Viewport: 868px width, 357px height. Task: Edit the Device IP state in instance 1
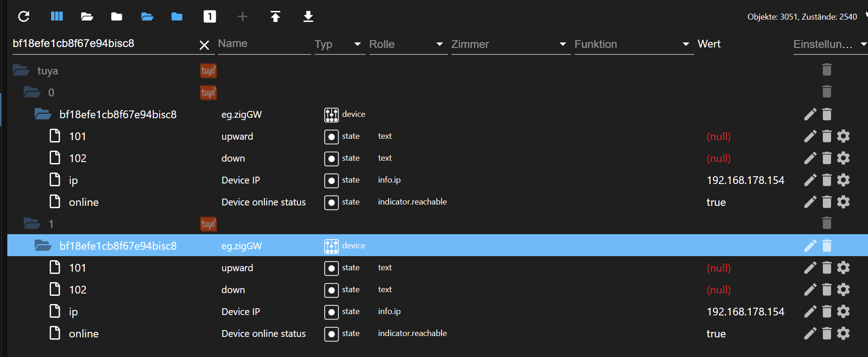click(x=810, y=311)
